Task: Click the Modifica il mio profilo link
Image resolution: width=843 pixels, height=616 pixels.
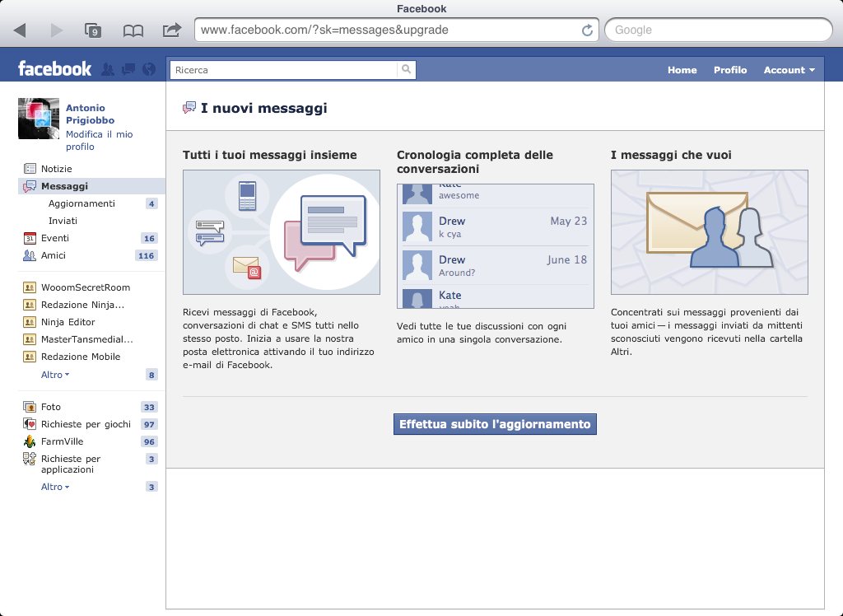Action: click(99, 140)
